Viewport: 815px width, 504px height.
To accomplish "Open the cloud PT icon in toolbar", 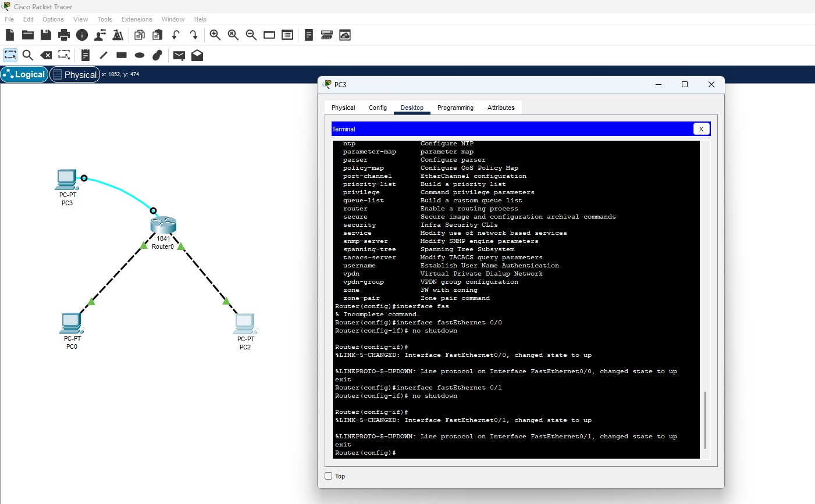I will (345, 35).
